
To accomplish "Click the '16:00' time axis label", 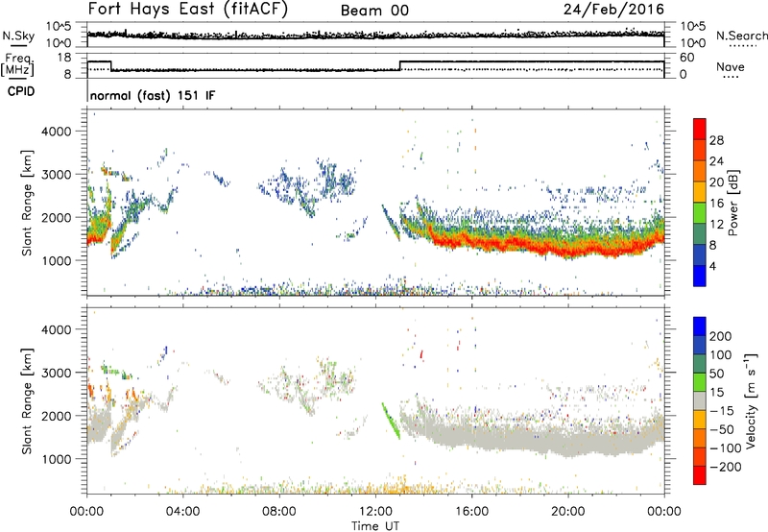I will pos(471,512).
